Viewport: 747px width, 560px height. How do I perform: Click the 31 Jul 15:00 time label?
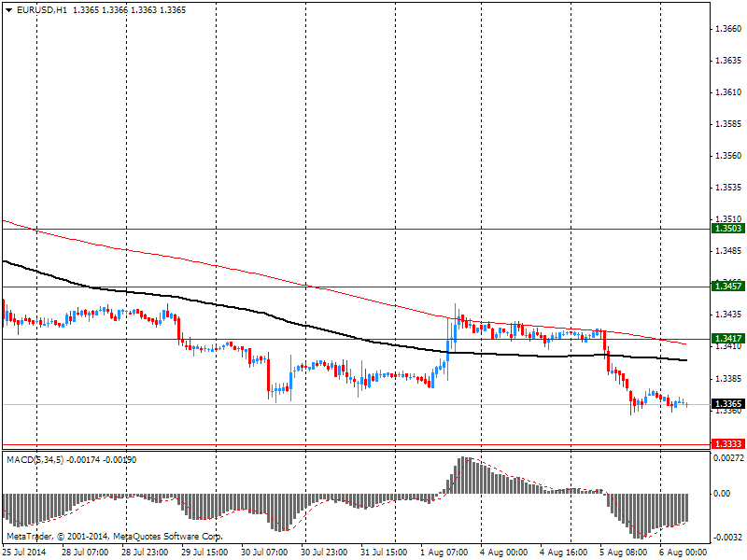384,553
